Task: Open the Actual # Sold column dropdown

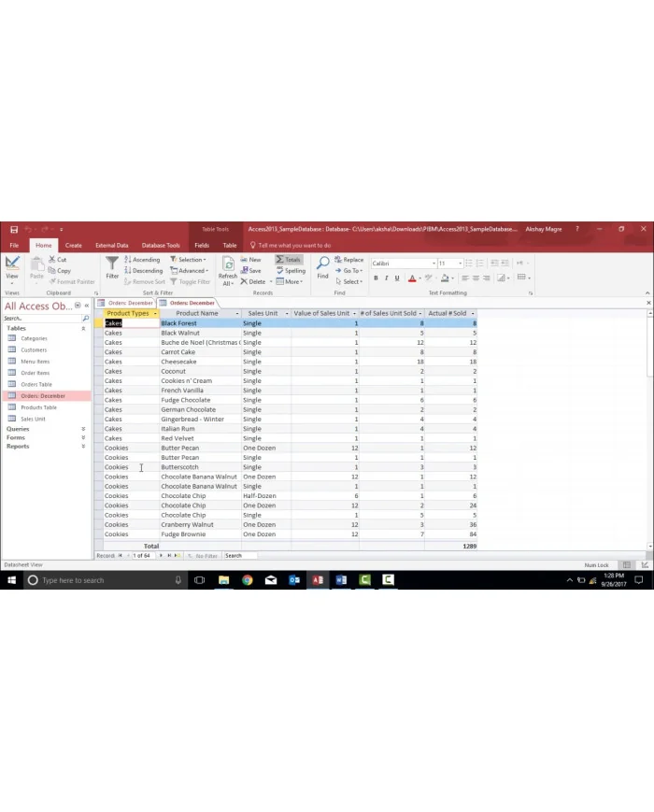Action: point(473,314)
